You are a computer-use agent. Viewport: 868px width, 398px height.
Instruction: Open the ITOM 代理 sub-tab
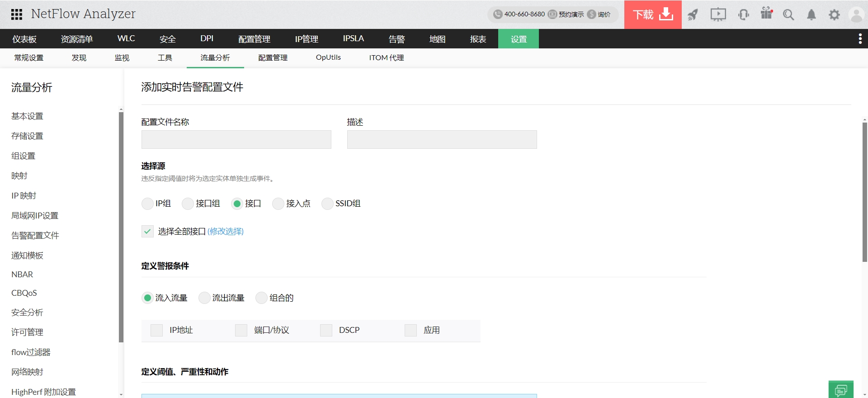pos(387,58)
